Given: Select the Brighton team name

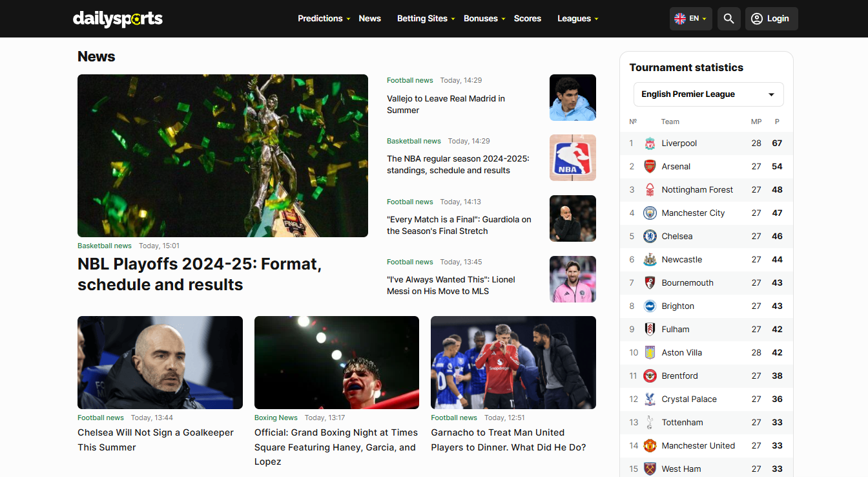Looking at the screenshot, I should coord(678,306).
